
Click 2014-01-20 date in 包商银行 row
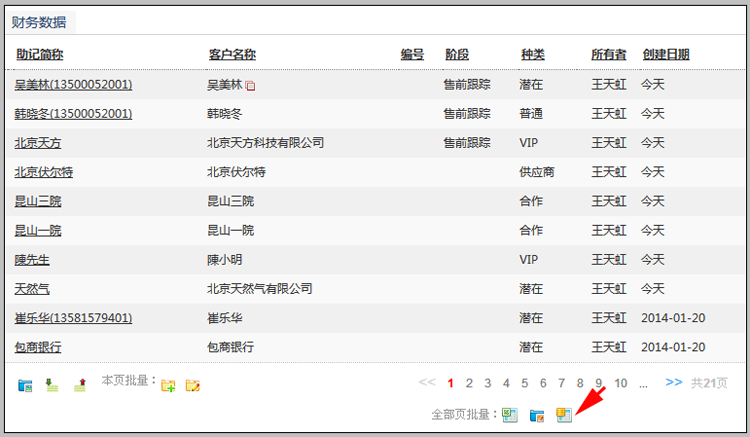point(673,347)
